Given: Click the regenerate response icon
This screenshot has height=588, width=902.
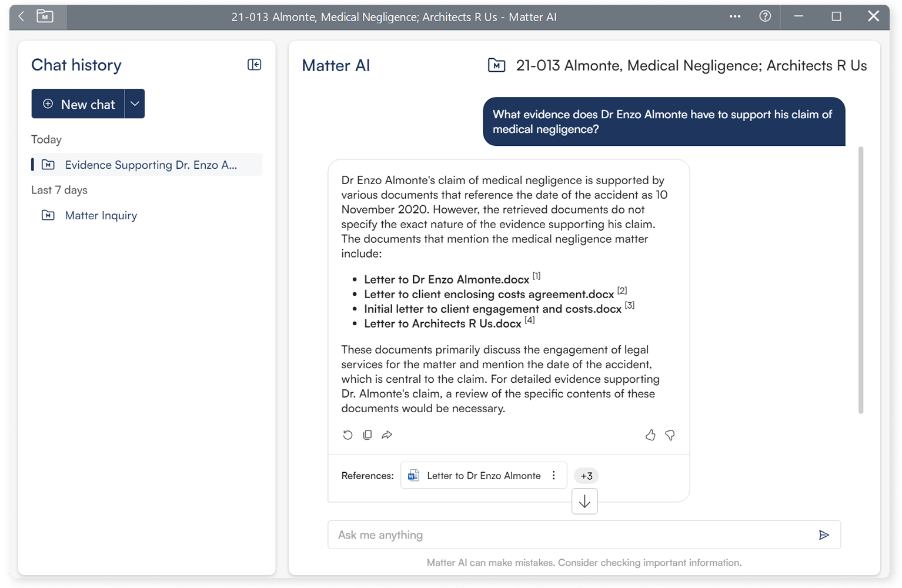Looking at the screenshot, I should 348,435.
